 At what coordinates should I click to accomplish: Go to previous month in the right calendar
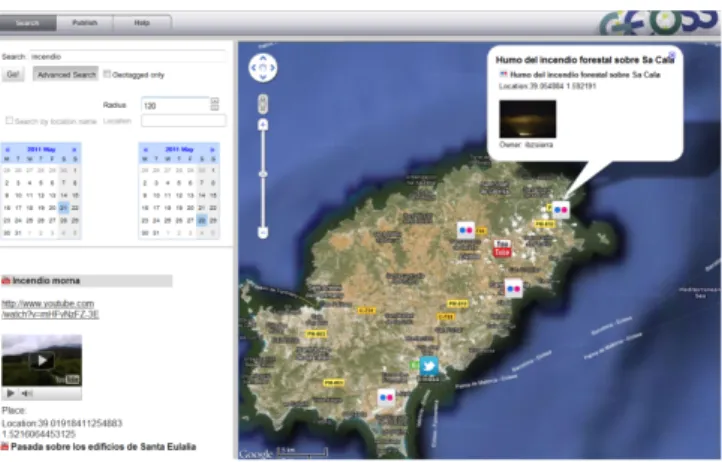pyautogui.click(x=146, y=149)
